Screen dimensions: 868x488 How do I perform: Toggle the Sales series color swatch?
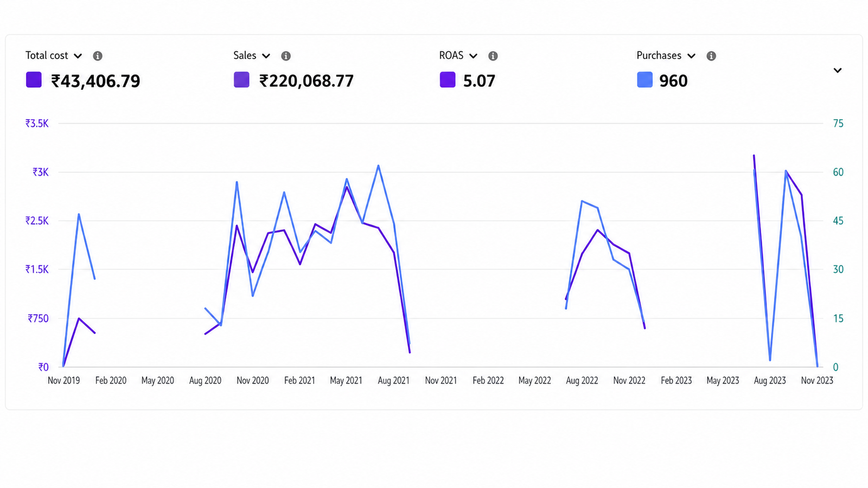coord(241,80)
